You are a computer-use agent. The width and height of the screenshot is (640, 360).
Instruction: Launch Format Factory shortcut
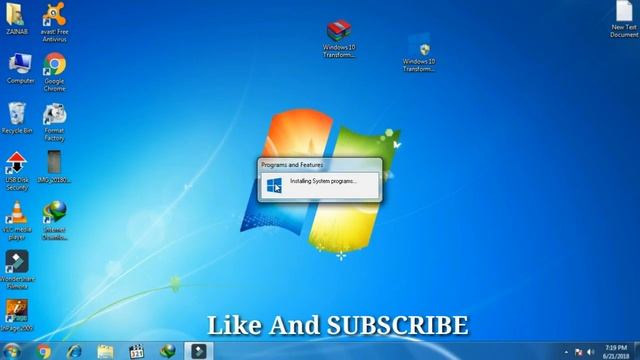[x=54, y=122]
